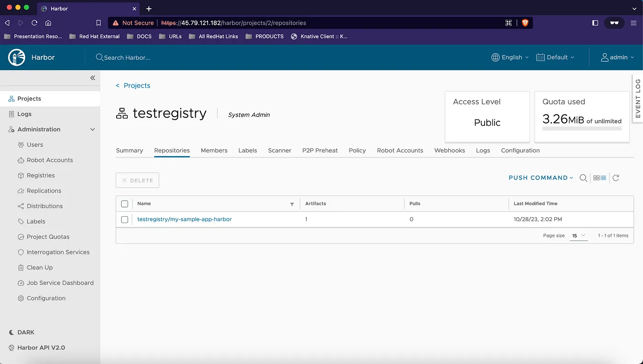This screenshot has height=364, width=643.
Task: Refresh the repositories list
Action: point(616,178)
